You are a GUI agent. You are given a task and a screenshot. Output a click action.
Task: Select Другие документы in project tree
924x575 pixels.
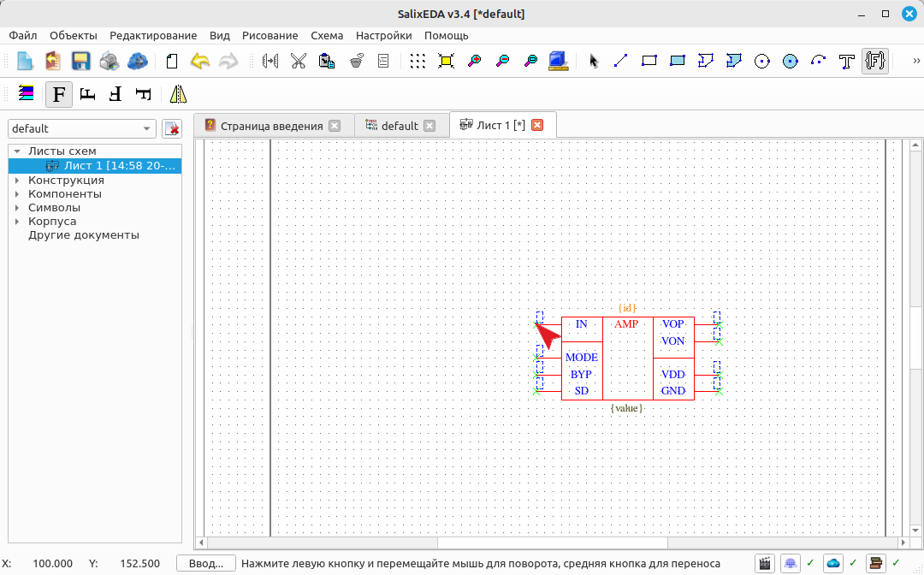coord(84,235)
